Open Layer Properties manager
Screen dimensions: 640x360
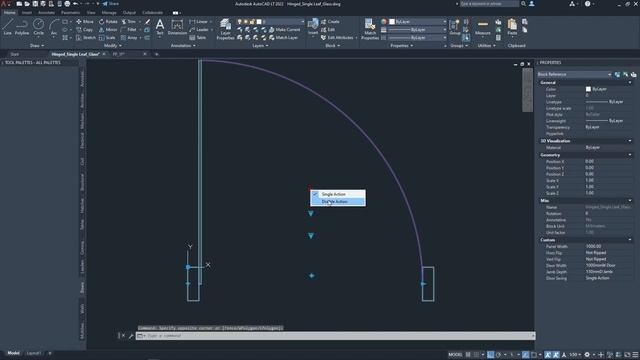(x=225, y=29)
